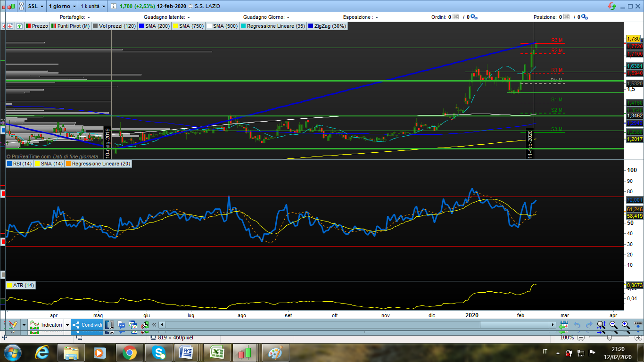The image size is (644, 362).
Task: Click the zoom out magnifier icon
Action: [613, 325]
